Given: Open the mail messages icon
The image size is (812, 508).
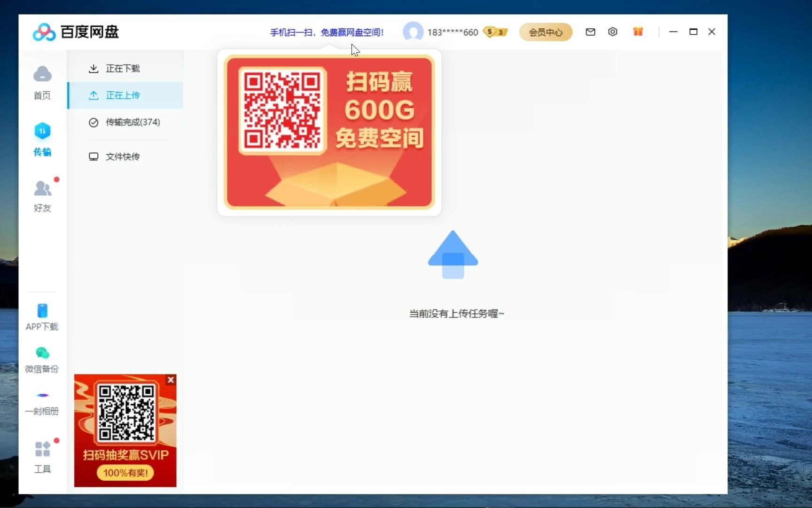Looking at the screenshot, I should 590,32.
